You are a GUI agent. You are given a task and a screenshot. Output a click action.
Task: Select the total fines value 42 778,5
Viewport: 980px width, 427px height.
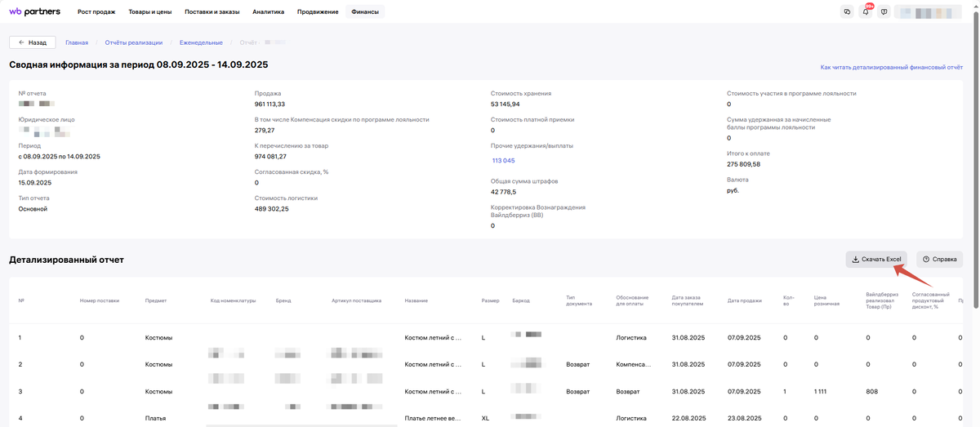coord(503,192)
